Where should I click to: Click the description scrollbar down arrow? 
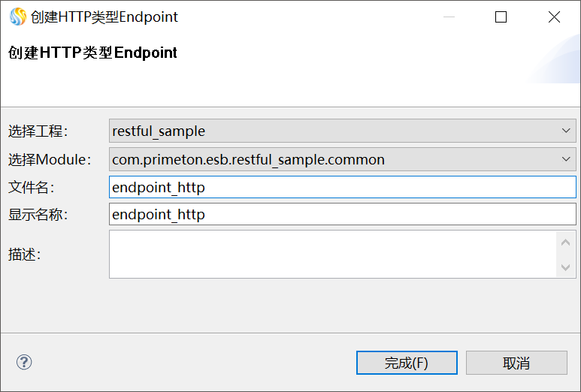pos(566,267)
